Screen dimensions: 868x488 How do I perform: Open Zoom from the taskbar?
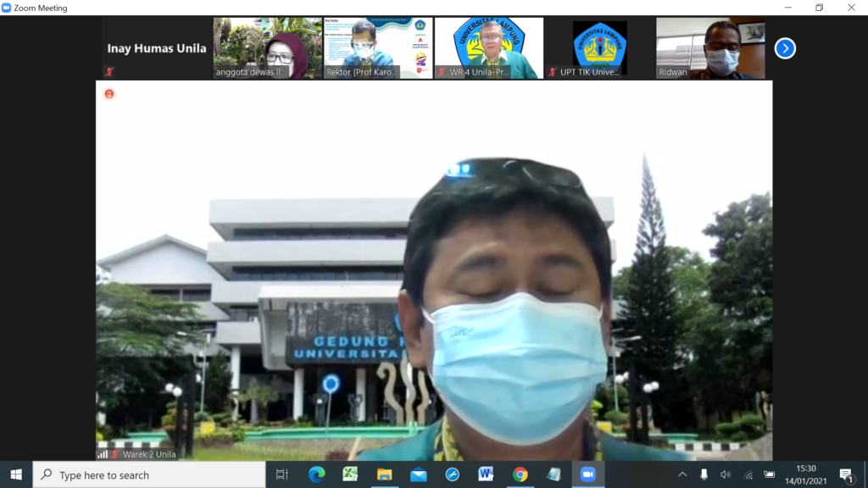(x=587, y=474)
